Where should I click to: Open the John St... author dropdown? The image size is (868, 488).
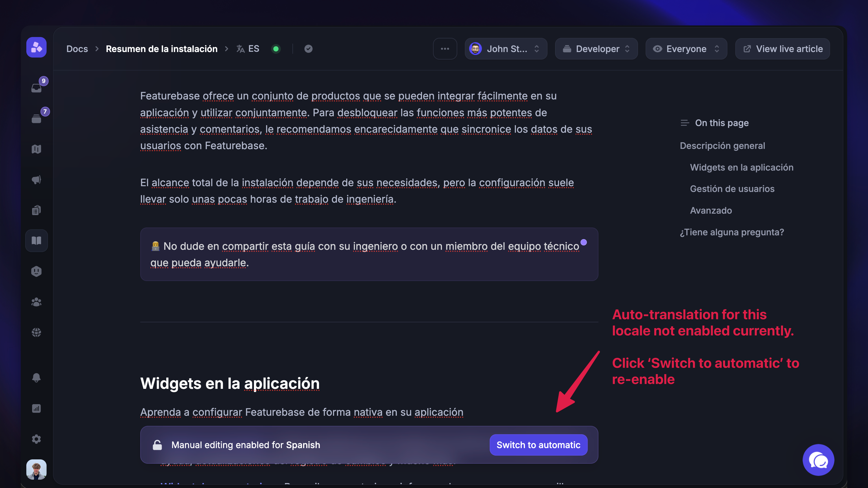(x=506, y=49)
